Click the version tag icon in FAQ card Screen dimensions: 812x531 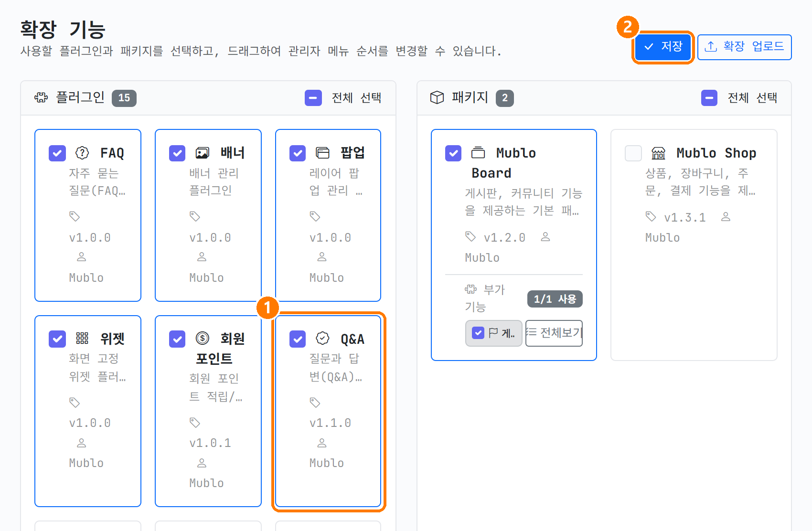[x=75, y=216]
